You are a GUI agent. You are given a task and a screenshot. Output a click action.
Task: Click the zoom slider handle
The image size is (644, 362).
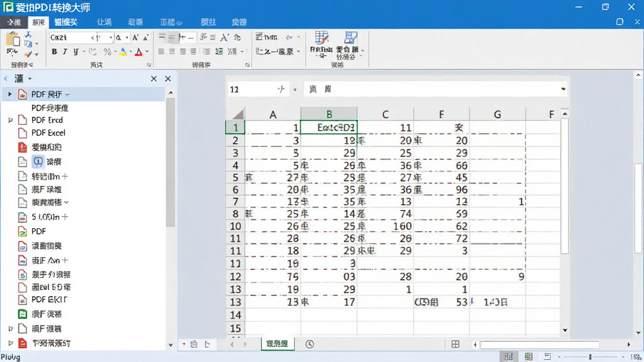coord(590,357)
